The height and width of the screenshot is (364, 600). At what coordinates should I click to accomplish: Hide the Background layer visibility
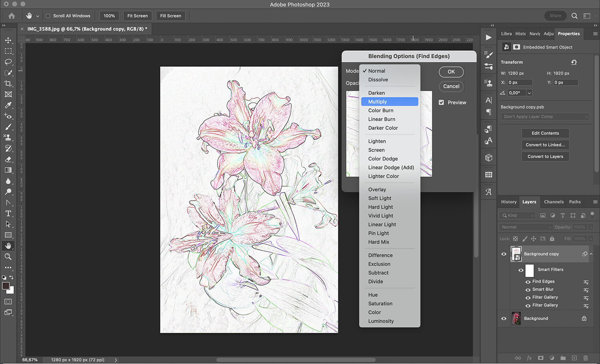tap(504, 318)
